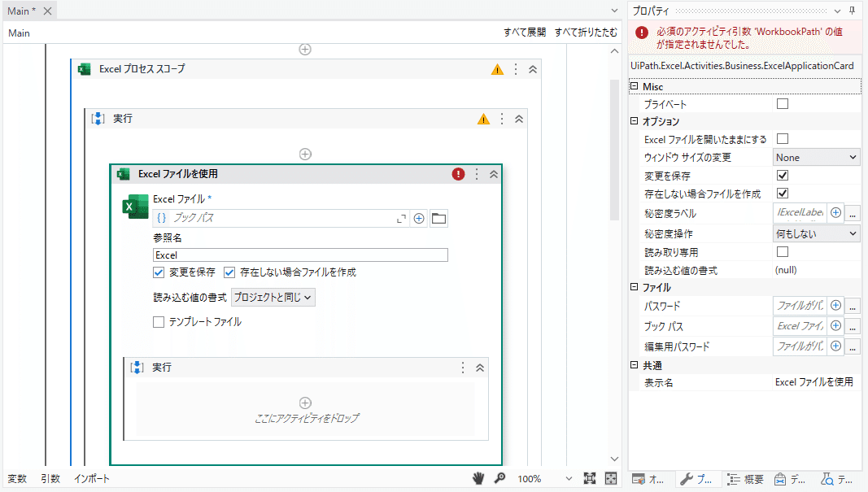Viewport: 868px width, 492px height.
Task: Click plus button for 編集用パスワード property
Action: pyautogui.click(x=836, y=346)
